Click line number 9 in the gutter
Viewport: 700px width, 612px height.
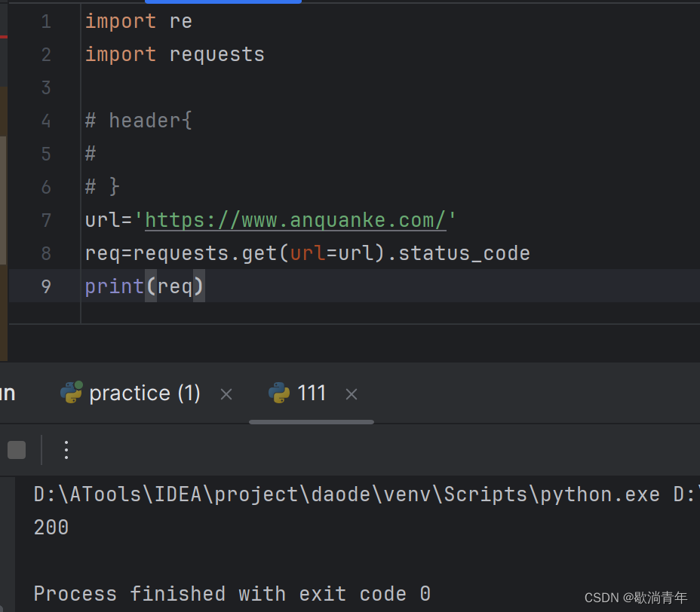[x=46, y=286]
